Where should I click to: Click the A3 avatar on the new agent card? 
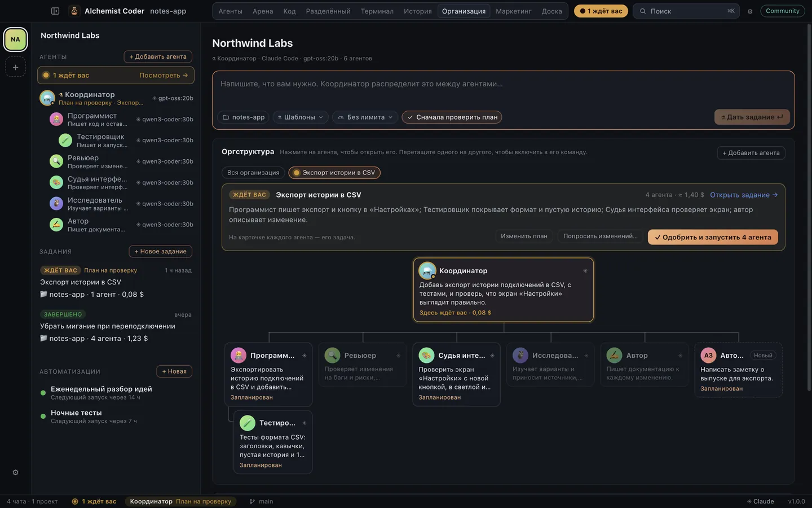click(x=708, y=355)
